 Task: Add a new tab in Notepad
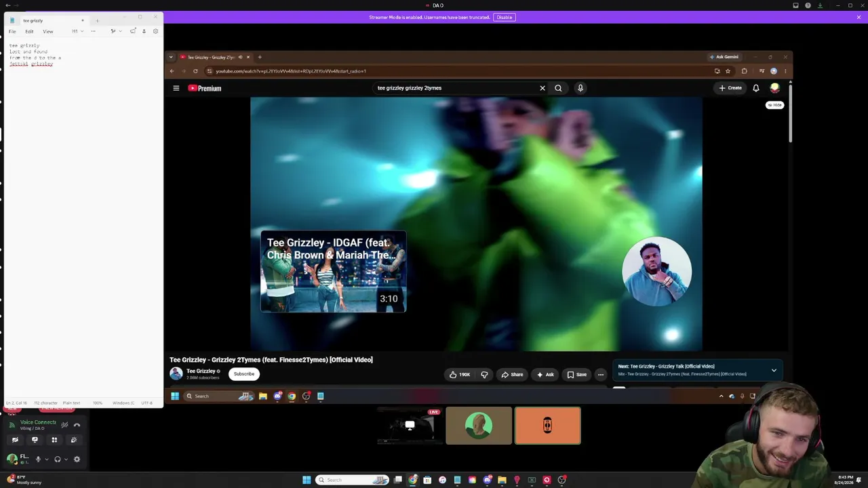coord(97,20)
